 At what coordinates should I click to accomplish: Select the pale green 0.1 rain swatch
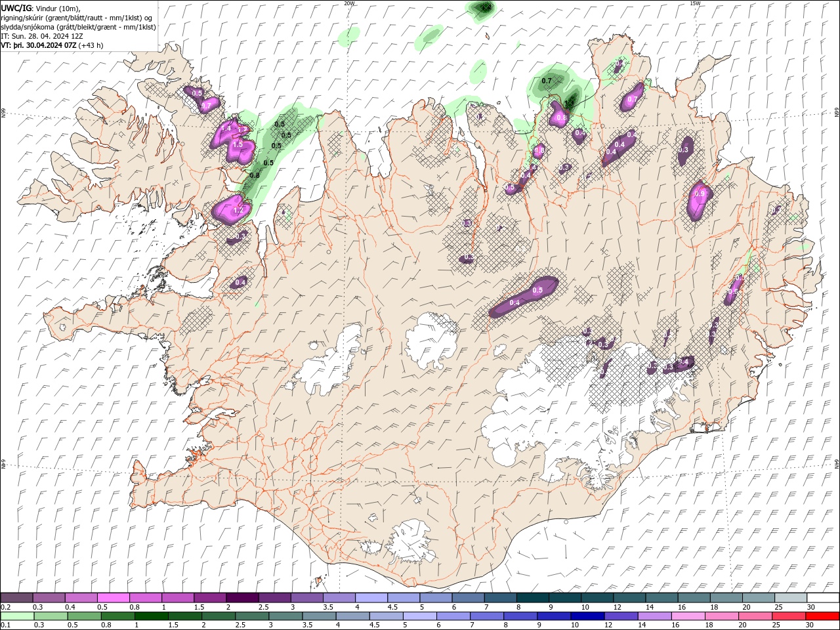pyautogui.click(x=17, y=616)
